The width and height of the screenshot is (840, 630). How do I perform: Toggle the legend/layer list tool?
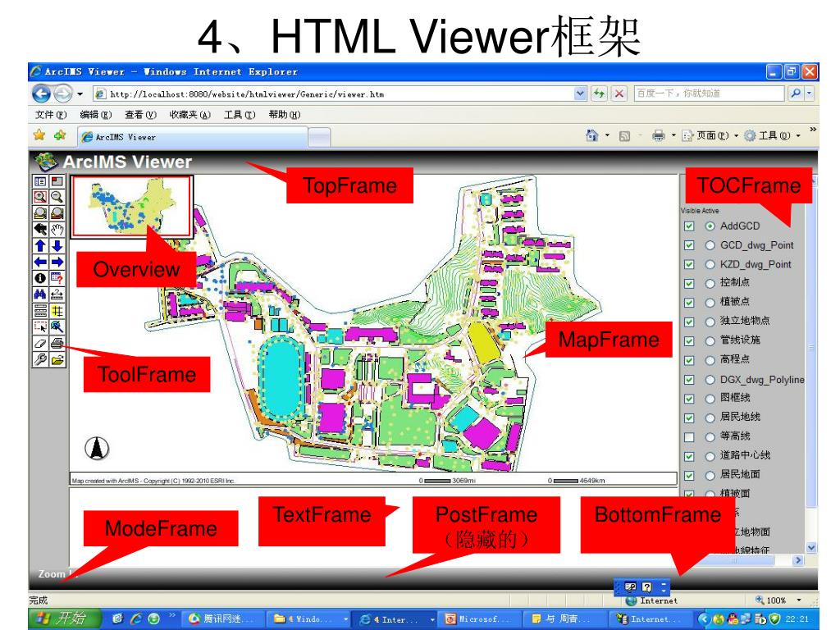click(x=40, y=181)
